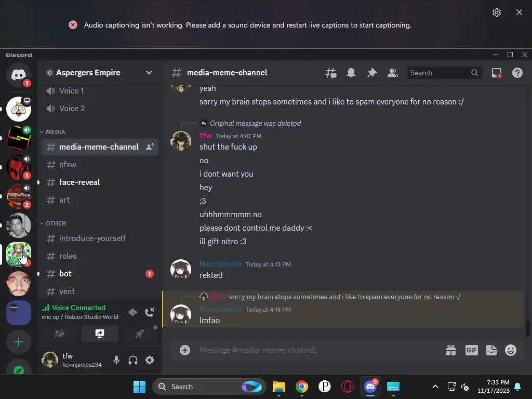The image size is (532, 399).
Task: Expand the Aspergers Empire server dropdown
Action: 149,73
